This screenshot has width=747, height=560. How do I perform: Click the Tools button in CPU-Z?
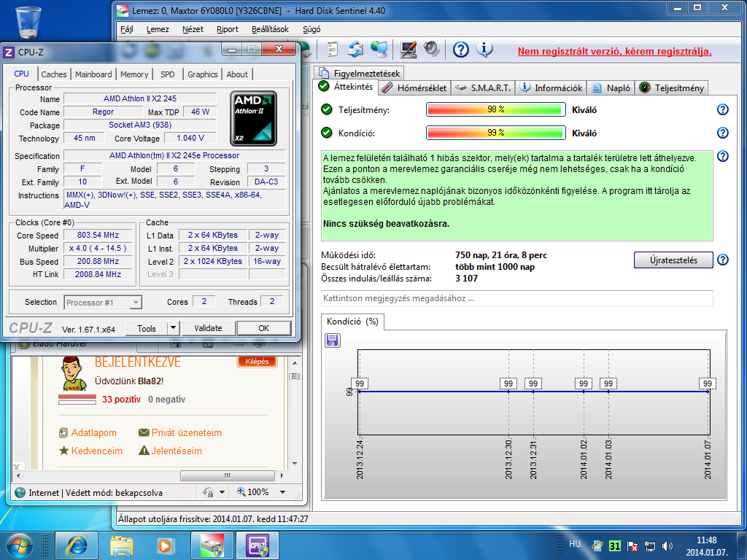click(147, 328)
